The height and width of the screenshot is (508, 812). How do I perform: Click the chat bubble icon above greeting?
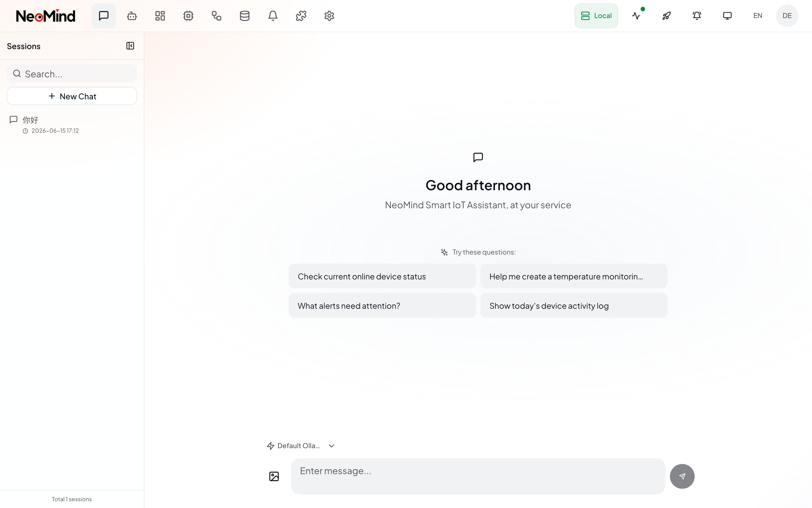478,157
